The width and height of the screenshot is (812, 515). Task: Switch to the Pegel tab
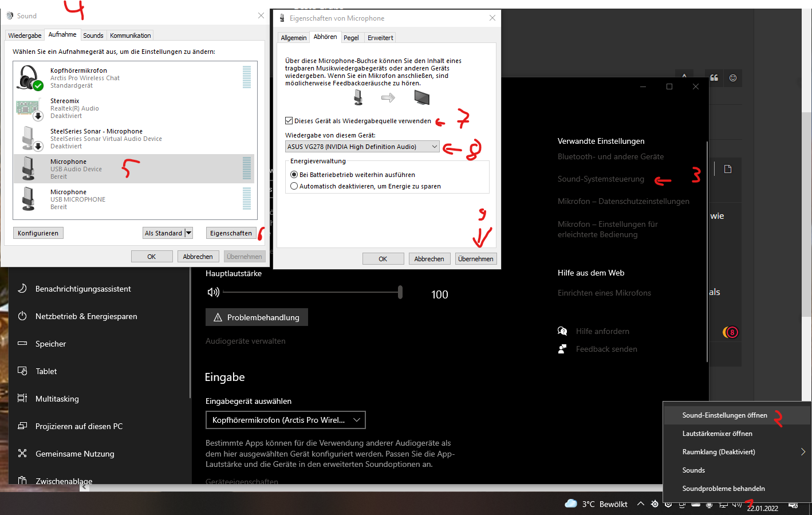click(x=351, y=38)
